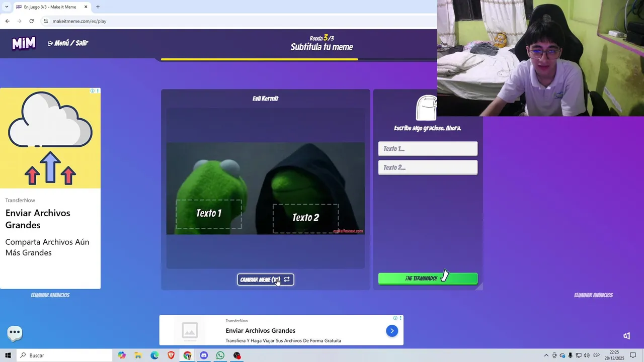
Task: Open Microsoft Edge from the taskbar
Action: click(x=154, y=355)
